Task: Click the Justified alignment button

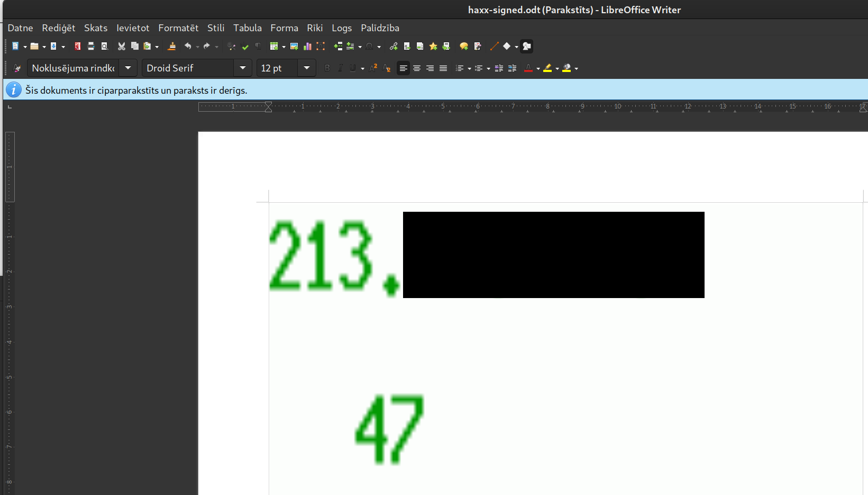Action: (x=443, y=68)
